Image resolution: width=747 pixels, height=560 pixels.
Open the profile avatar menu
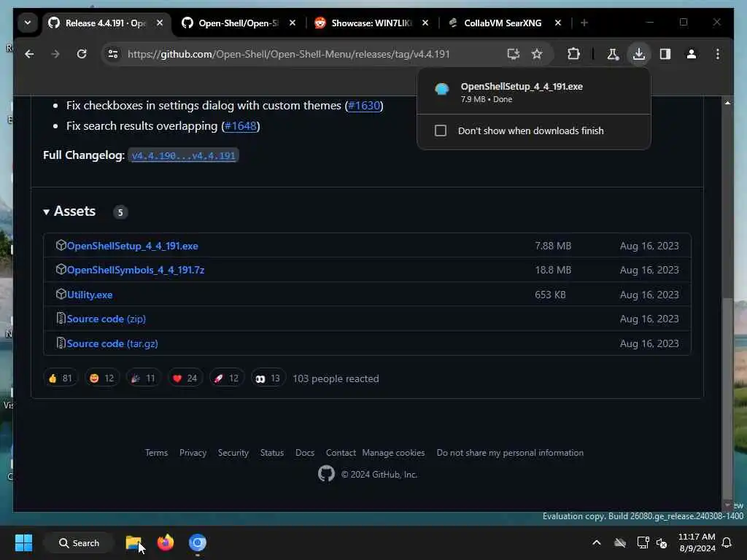[x=692, y=54]
